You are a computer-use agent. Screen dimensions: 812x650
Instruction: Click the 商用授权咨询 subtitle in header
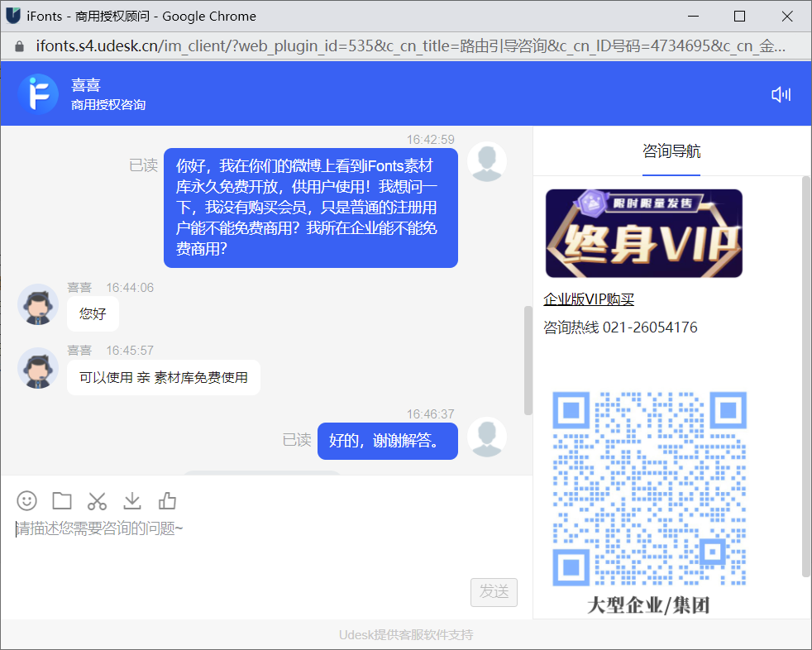point(108,105)
